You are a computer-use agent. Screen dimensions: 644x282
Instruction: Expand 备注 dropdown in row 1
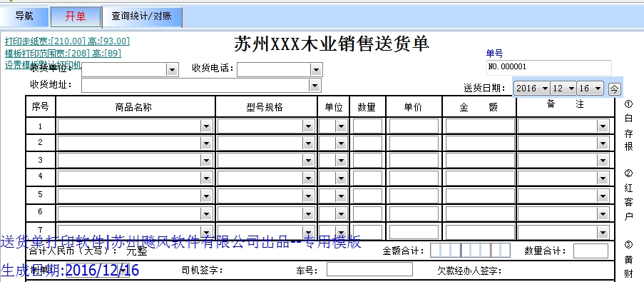pyautogui.click(x=603, y=126)
